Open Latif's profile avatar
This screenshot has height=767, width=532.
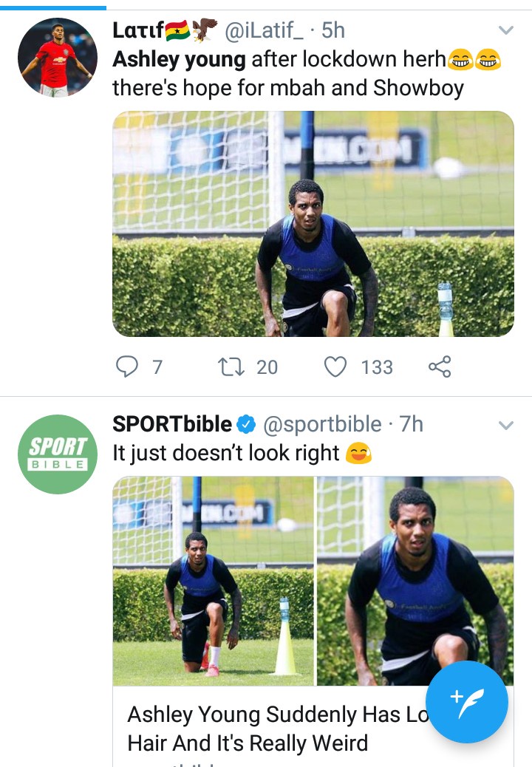pos(58,57)
